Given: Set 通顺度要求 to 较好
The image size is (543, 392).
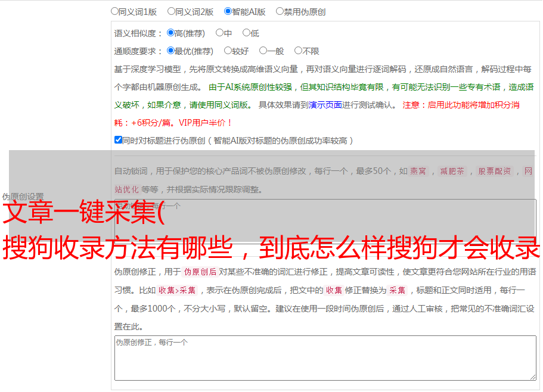Looking at the screenshot, I should pos(228,51).
